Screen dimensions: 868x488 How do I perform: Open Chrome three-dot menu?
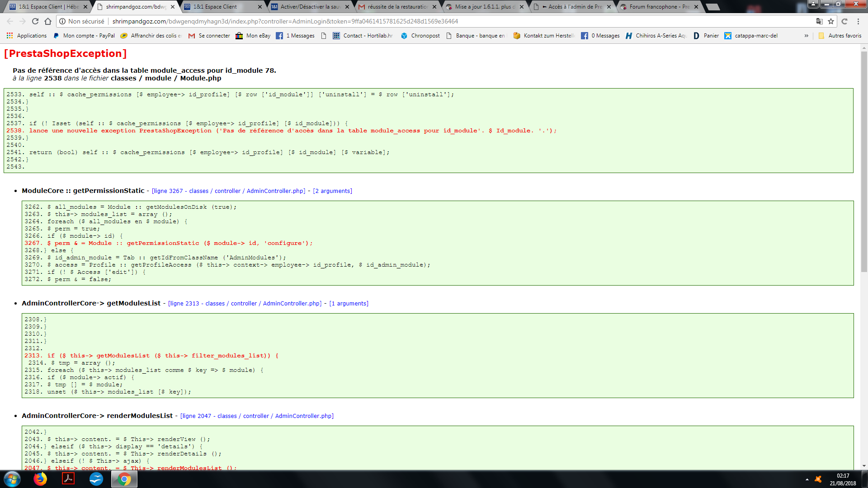point(858,21)
